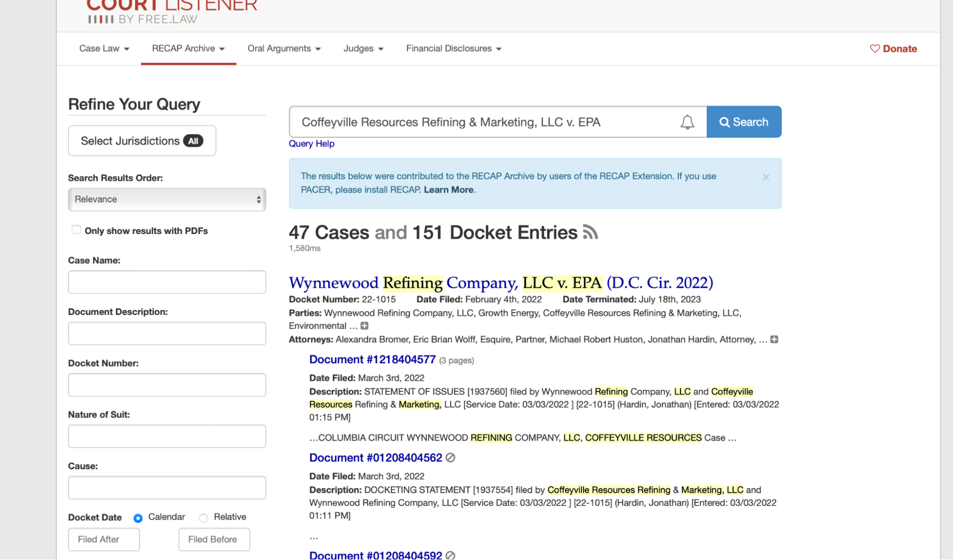Dismiss the RECAP Archive notice banner
This screenshot has height=560, width=953.
coord(766,177)
